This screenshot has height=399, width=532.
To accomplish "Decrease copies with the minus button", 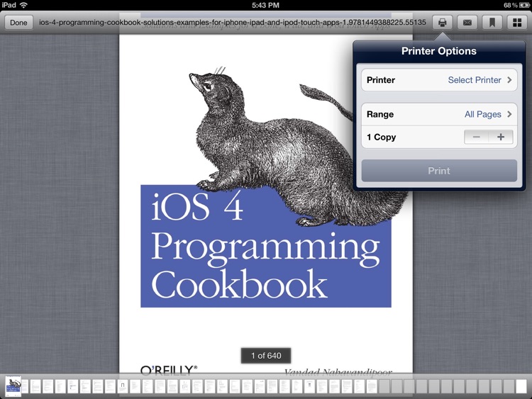I will coord(477,137).
